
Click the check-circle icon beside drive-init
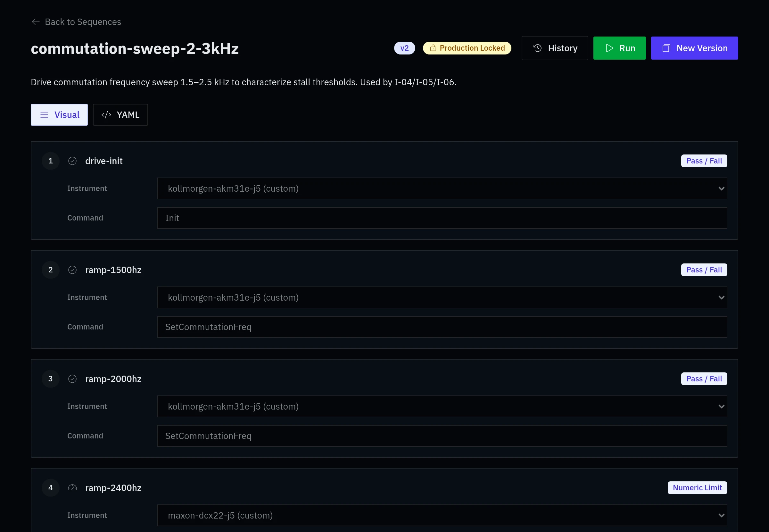coord(72,161)
